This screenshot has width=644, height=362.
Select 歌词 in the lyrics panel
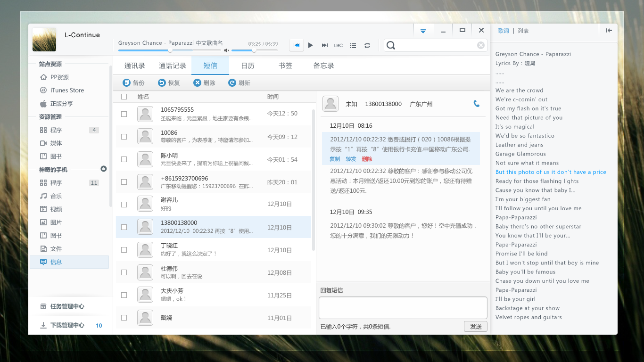[x=504, y=31]
